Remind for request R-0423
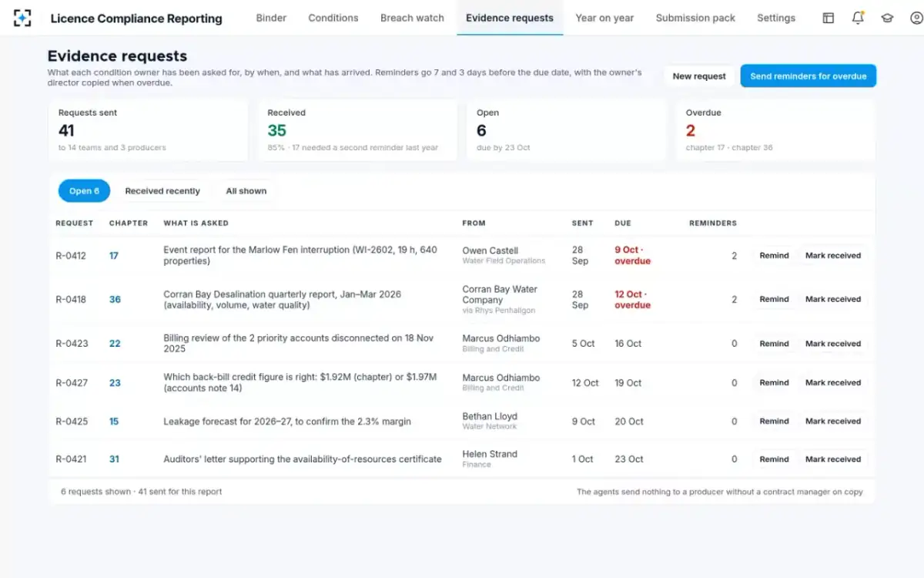 coord(774,344)
